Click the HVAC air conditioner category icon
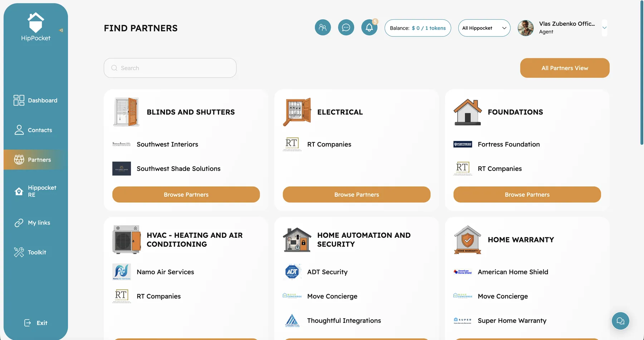The image size is (644, 340). point(126,240)
